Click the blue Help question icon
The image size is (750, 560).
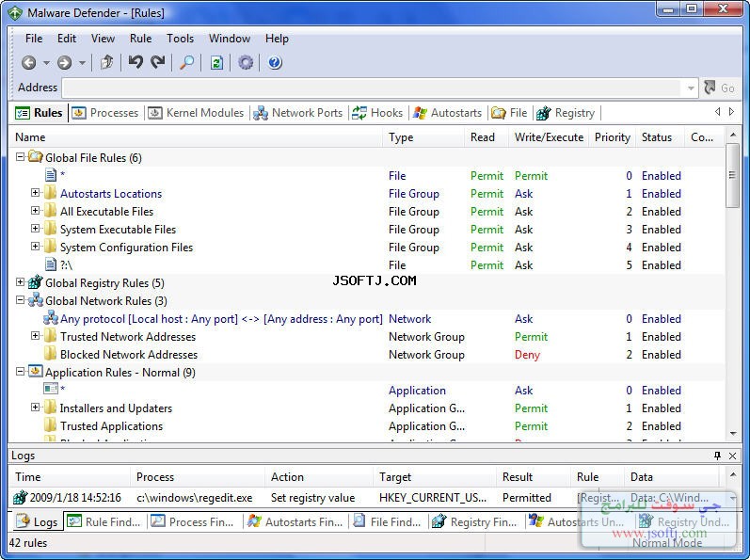coord(275,63)
